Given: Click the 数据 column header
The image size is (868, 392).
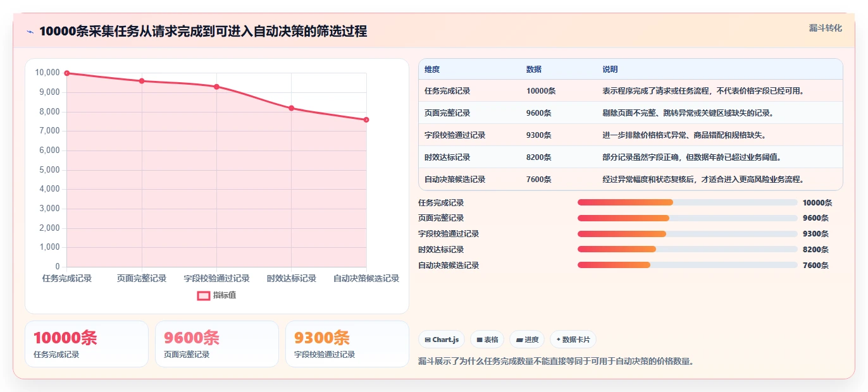Looking at the screenshot, I should tap(534, 69).
